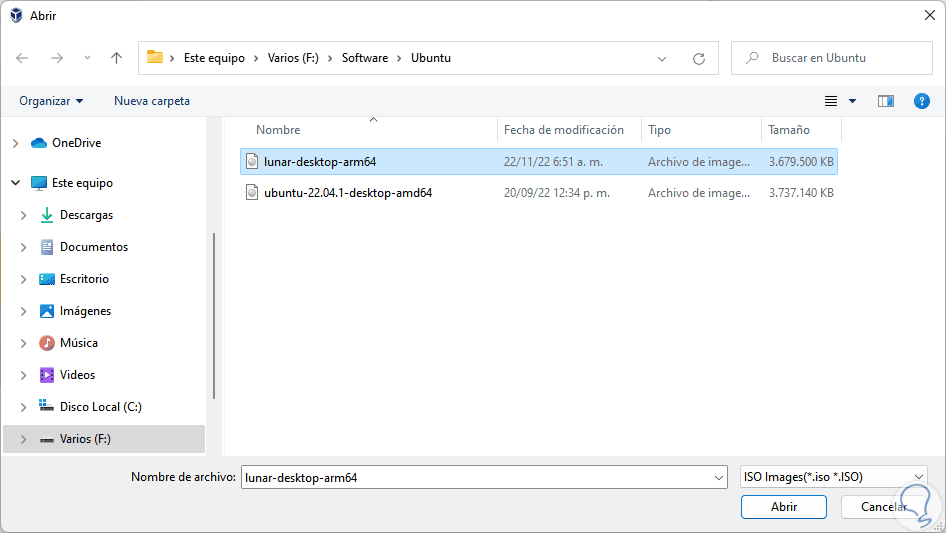Click the lunar-desktop-arm64 disc image icon
Screen dimensions: 946x533
click(252, 162)
